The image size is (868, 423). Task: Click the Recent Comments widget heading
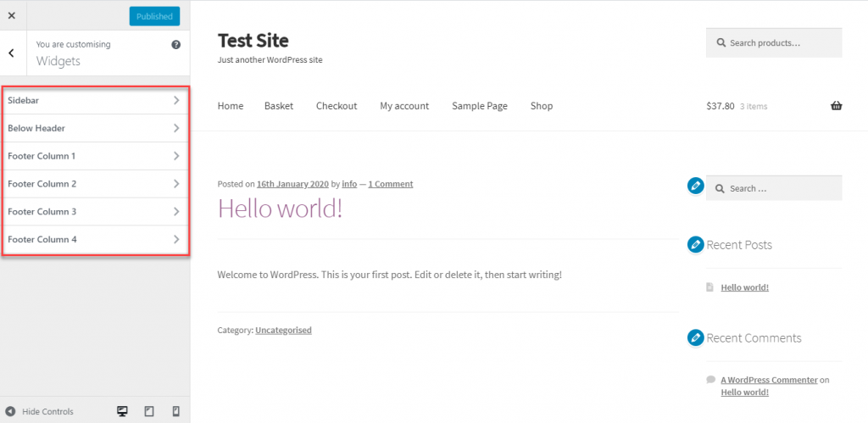[x=754, y=337]
